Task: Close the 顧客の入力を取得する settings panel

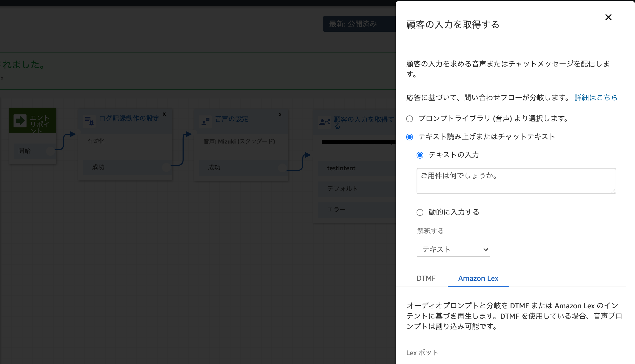Action: [x=608, y=17]
